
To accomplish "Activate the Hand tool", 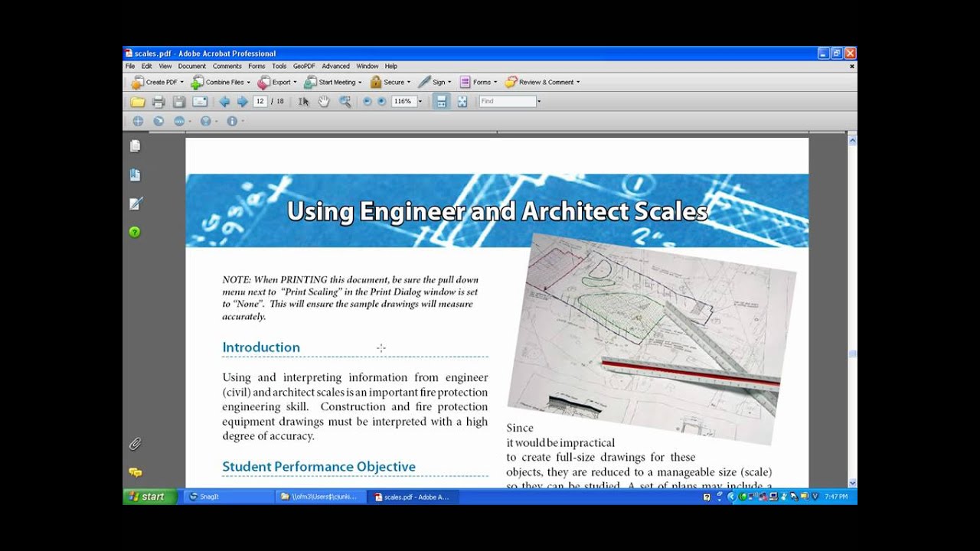I will pos(324,102).
